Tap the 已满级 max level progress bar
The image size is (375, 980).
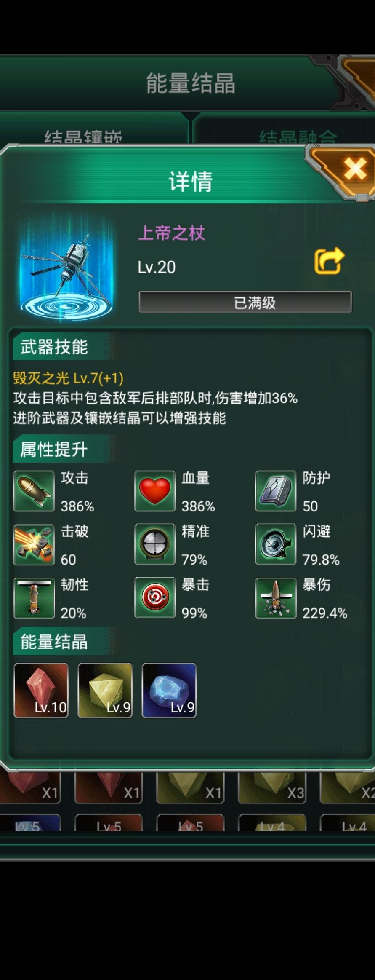(245, 302)
